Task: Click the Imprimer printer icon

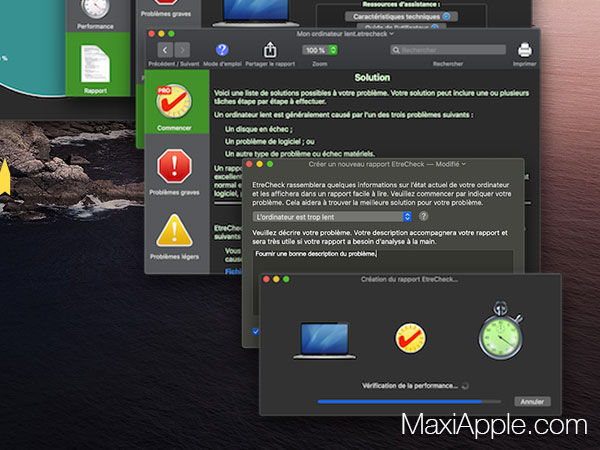Action: pos(524,50)
